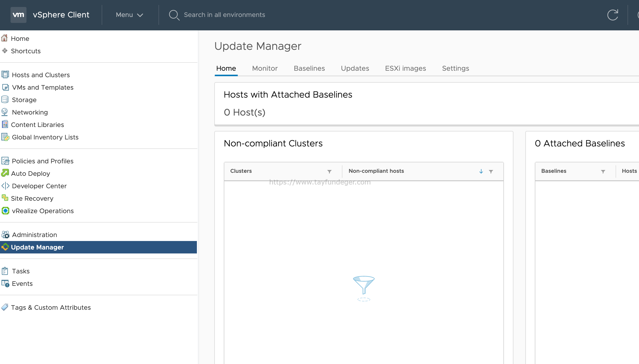Click the Events icon
This screenshot has width=639, height=364.
[5, 283]
